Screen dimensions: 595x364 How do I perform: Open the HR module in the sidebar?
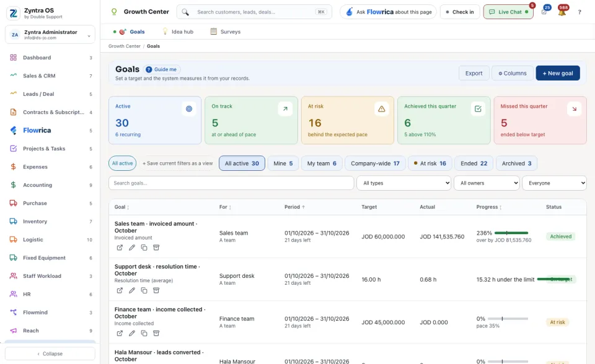(50, 294)
